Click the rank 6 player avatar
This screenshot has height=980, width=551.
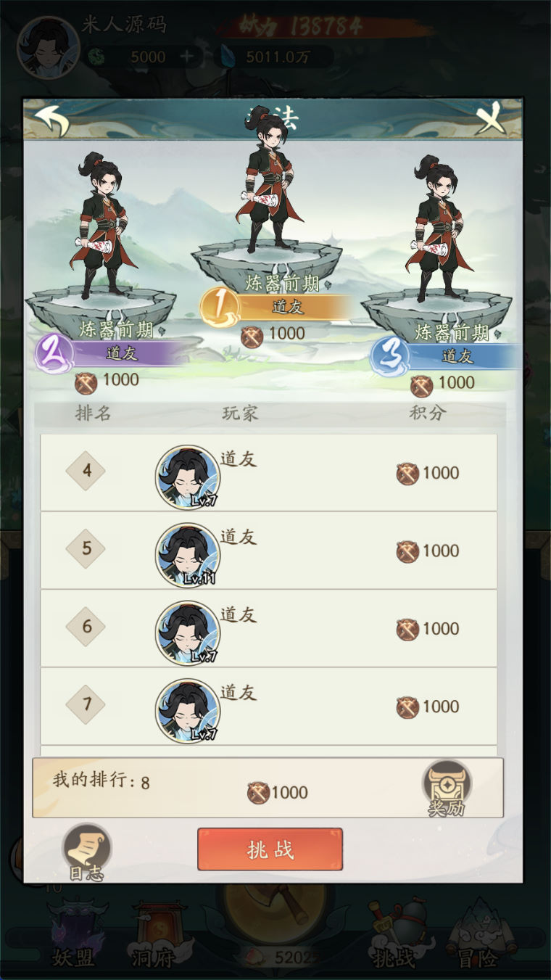(x=187, y=633)
